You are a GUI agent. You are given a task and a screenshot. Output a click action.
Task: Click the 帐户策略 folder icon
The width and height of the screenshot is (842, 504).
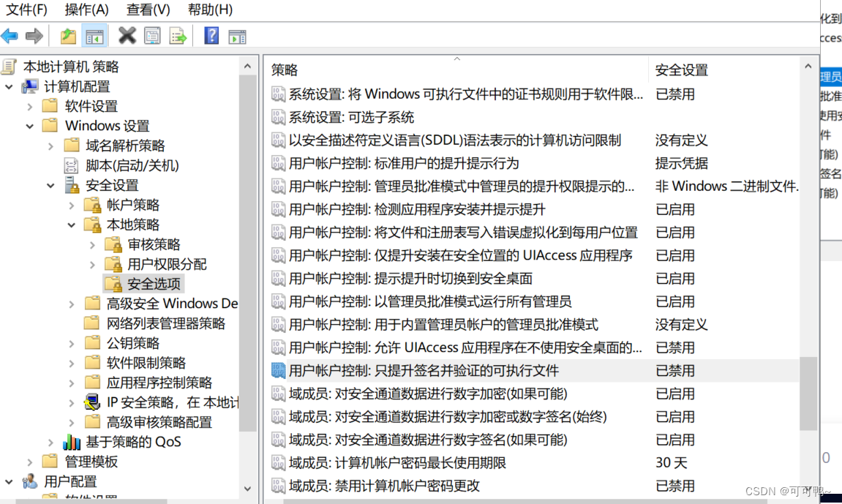coord(92,205)
